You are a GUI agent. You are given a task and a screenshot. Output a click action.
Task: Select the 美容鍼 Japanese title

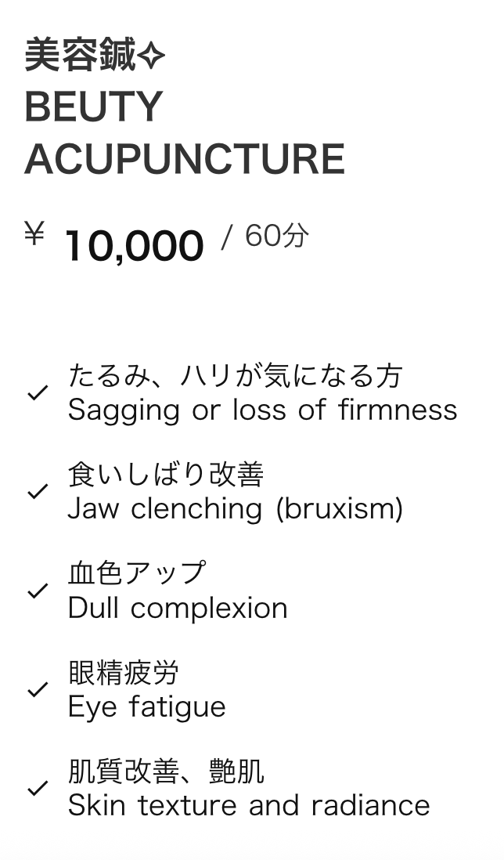point(80,55)
